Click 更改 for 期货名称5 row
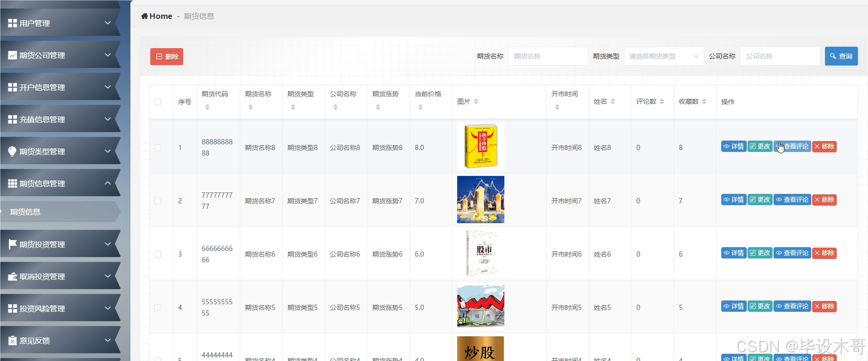 (760, 306)
